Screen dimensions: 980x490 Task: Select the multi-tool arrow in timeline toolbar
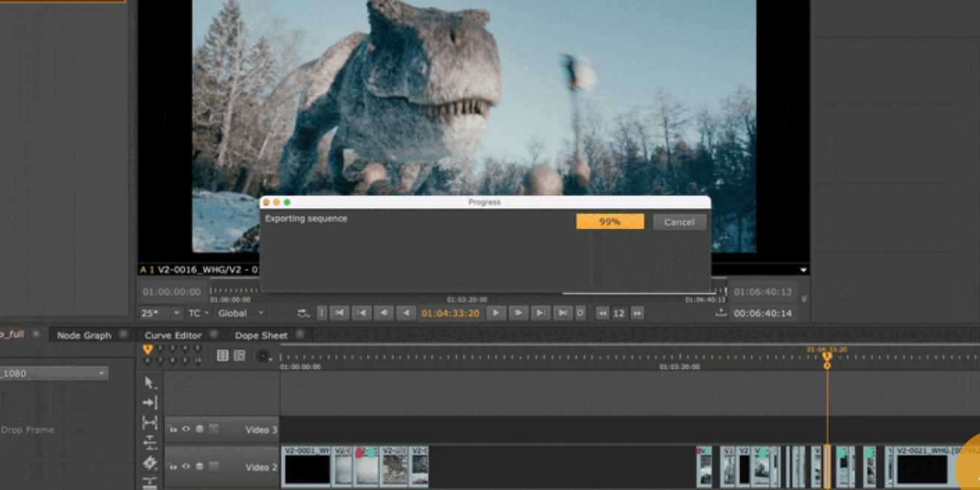[149, 383]
